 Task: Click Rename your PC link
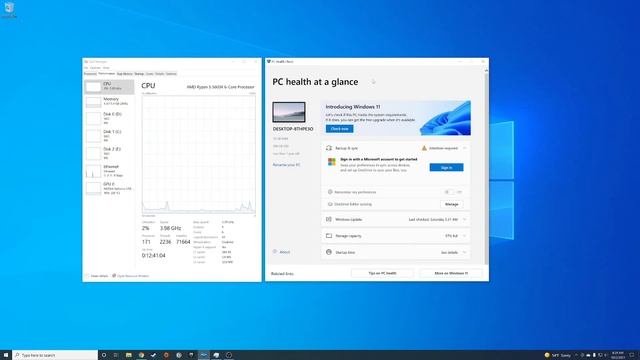click(x=287, y=165)
